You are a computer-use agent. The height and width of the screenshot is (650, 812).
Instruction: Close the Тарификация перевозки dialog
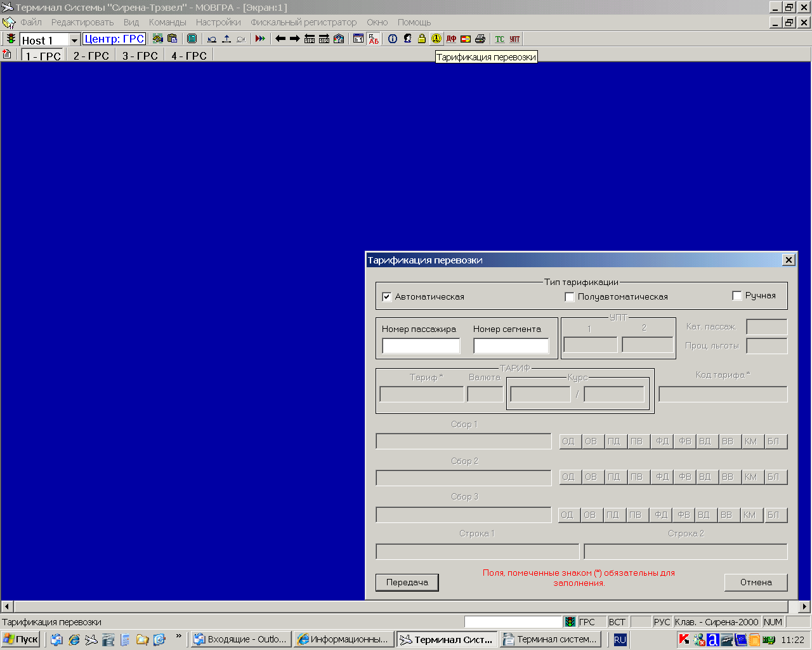[x=789, y=260]
